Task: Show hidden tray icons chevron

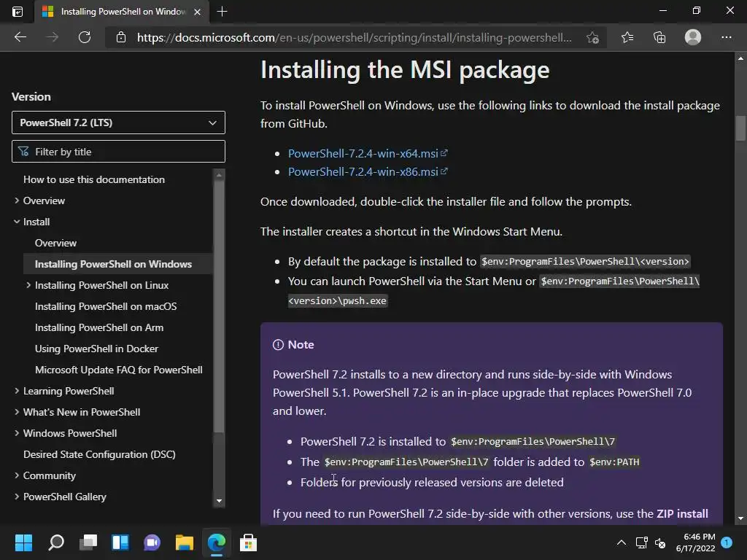Action: click(x=622, y=542)
